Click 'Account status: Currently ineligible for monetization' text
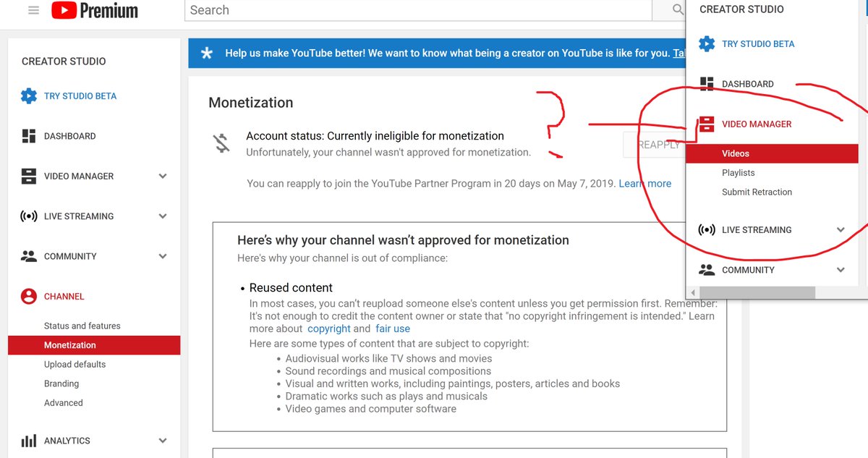 [x=375, y=136]
